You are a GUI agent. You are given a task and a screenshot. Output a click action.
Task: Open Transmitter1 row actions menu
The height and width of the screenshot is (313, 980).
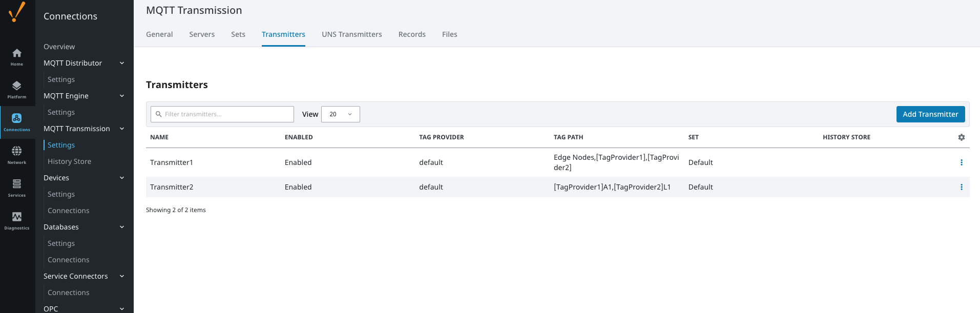(961, 162)
